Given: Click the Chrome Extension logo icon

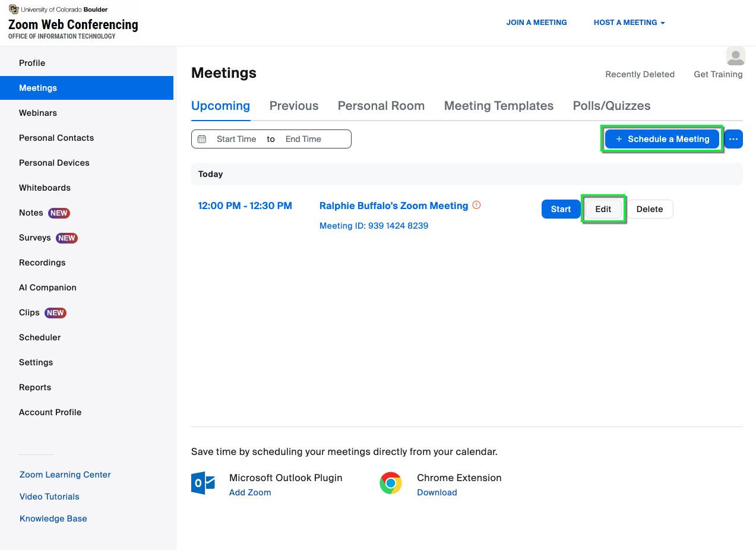Looking at the screenshot, I should [x=391, y=483].
